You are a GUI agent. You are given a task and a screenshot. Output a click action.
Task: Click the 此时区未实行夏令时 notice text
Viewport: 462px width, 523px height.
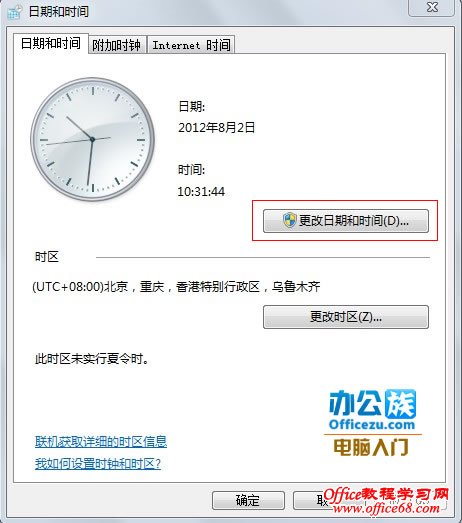pyautogui.click(x=92, y=359)
